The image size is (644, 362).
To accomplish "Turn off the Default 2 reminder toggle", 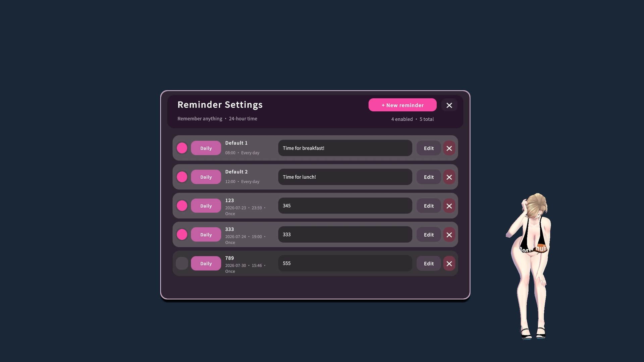I will (x=182, y=177).
